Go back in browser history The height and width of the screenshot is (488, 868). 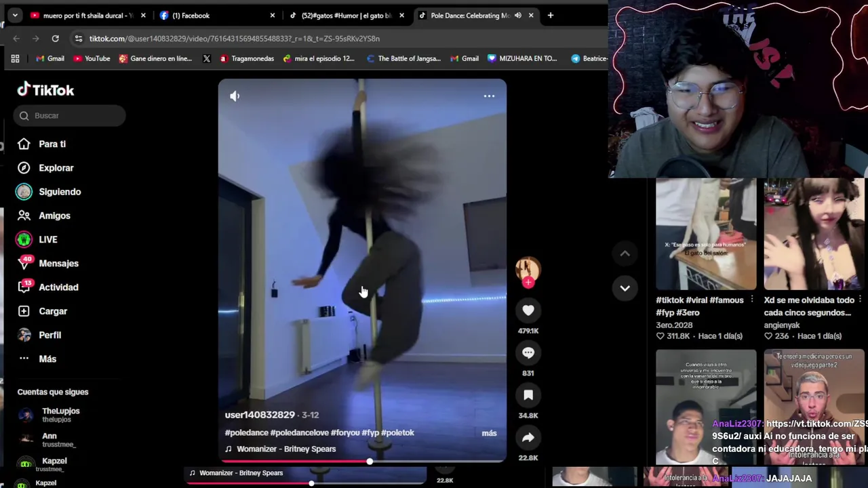pyautogui.click(x=16, y=39)
